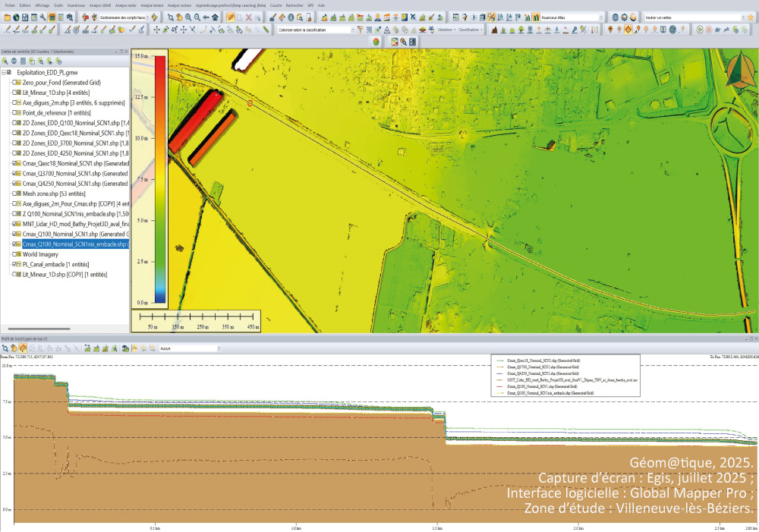Click the Home full view icon
This screenshot has height=532, width=759.
pyautogui.click(x=215, y=17)
